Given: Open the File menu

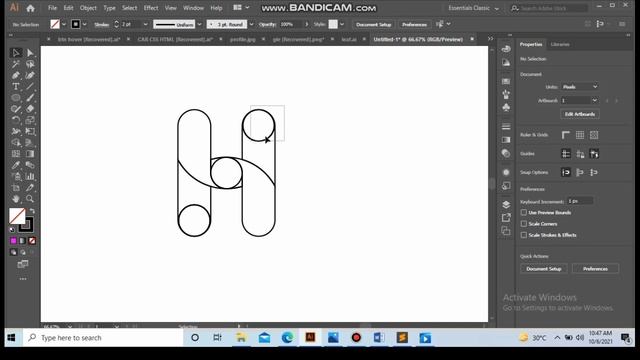Looking at the screenshot, I should point(52,8).
